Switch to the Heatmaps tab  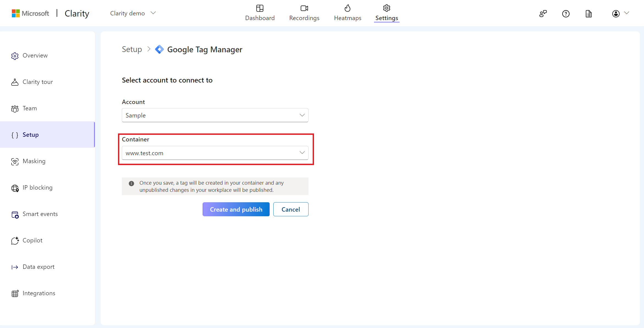point(348,13)
